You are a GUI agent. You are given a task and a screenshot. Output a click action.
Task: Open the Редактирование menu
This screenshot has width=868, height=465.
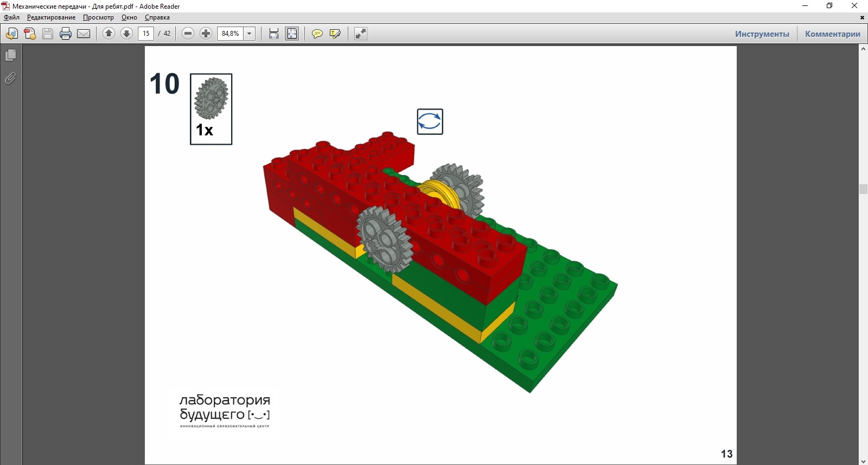pyautogui.click(x=52, y=17)
